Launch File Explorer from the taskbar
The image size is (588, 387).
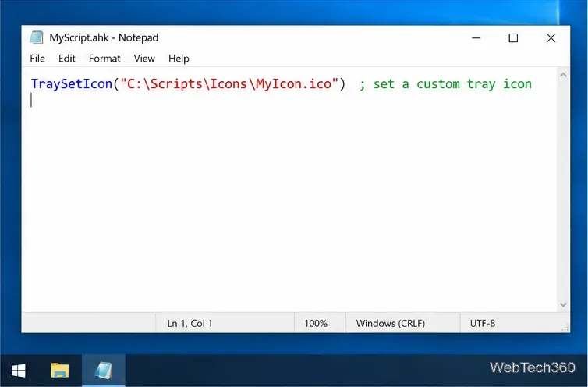(x=59, y=371)
